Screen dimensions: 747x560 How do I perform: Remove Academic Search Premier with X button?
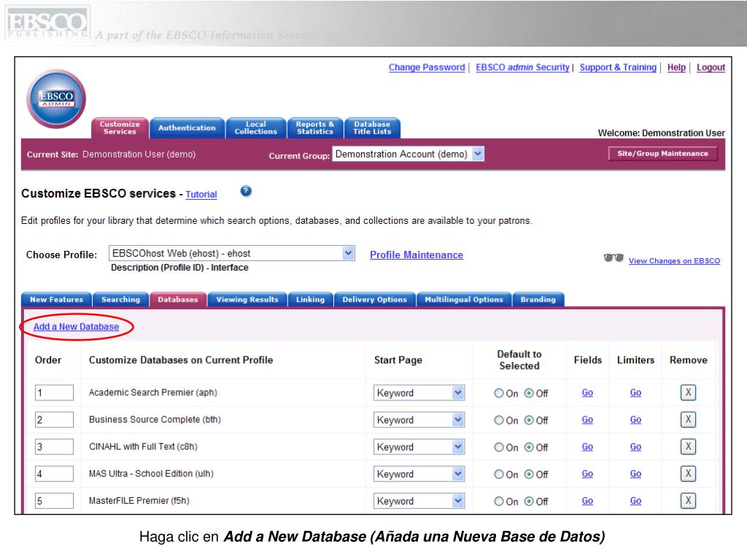coord(688,392)
